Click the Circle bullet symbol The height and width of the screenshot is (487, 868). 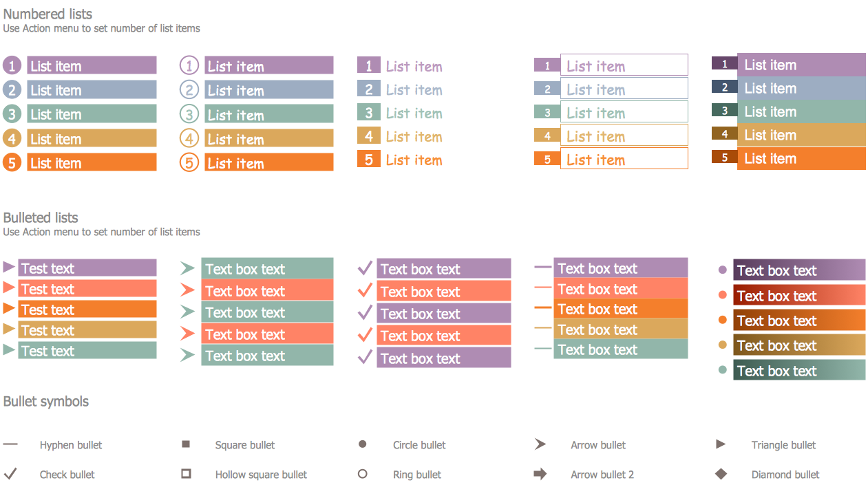point(363,444)
